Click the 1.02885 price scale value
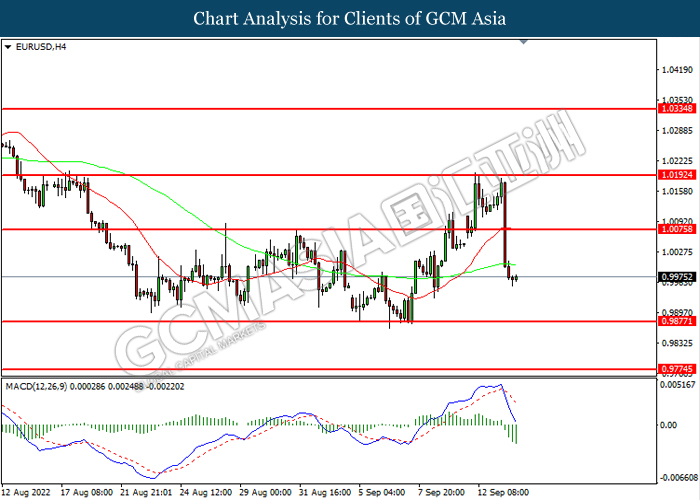Viewport: 700px width, 500px height. [678, 130]
